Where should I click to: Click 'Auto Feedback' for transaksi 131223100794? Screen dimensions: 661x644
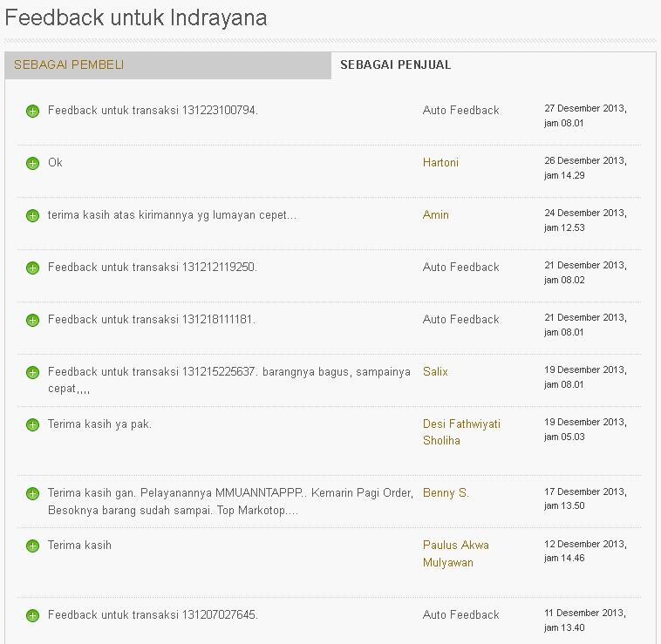(x=460, y=111)
